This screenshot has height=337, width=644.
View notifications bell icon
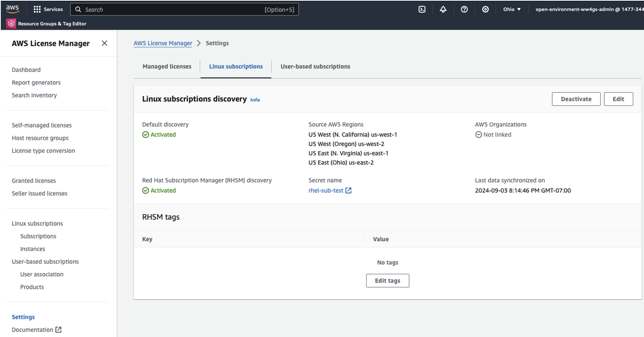443,9
